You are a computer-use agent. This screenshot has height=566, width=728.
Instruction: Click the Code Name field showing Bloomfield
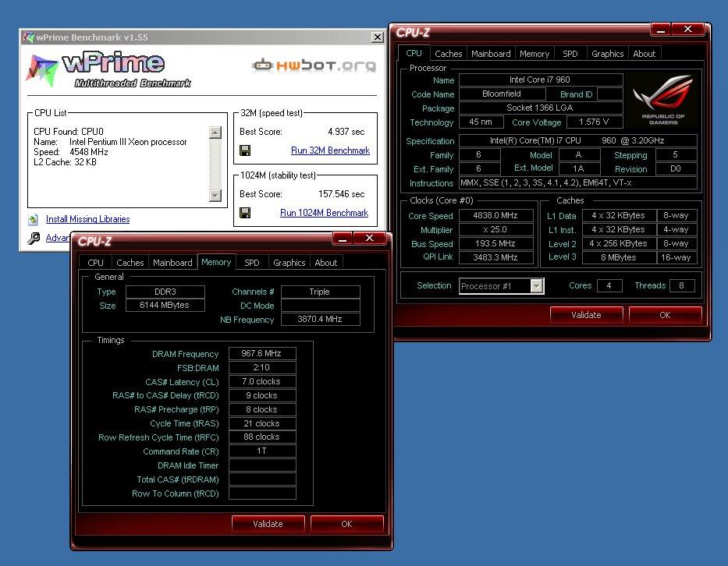[502, 94]
